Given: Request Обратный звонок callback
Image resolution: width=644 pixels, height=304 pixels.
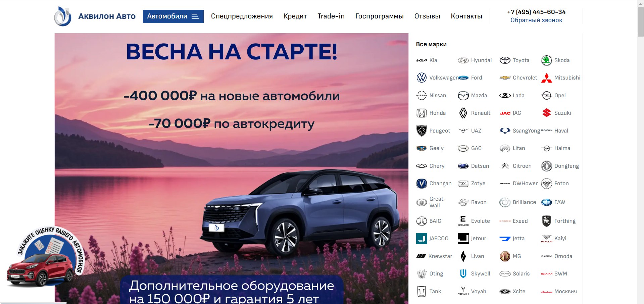Looking at the screenshot, I should [536, 20].
